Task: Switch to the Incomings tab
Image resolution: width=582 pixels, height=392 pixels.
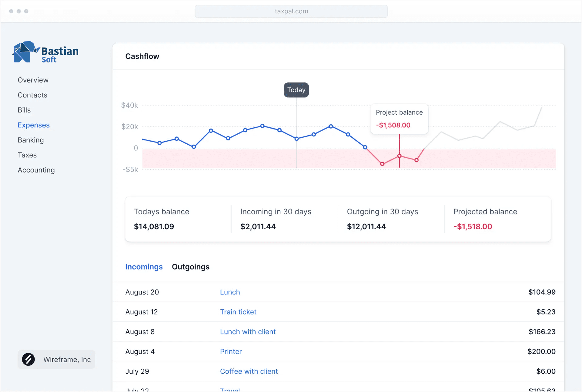Action: pyautogui.click(x=144, y=267)
